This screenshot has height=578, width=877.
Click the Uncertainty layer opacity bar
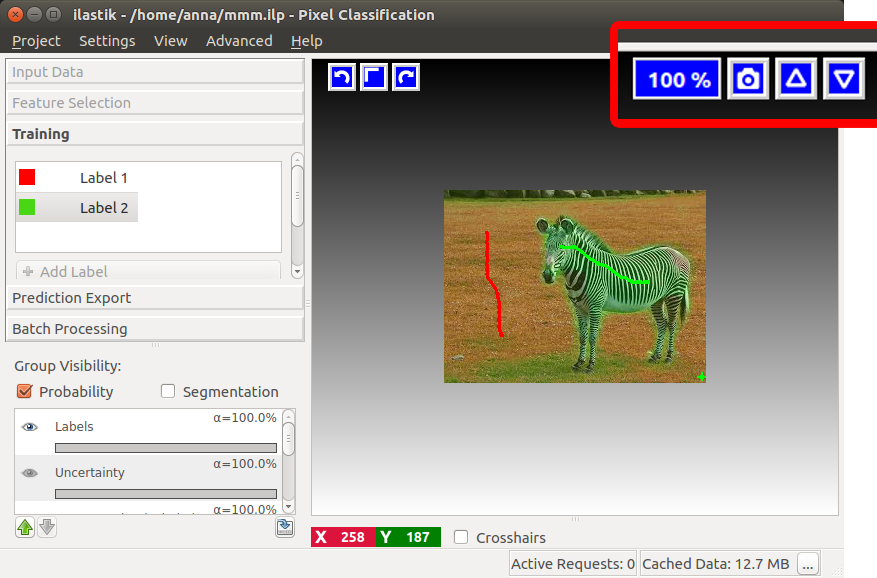[x=166, y=494]
